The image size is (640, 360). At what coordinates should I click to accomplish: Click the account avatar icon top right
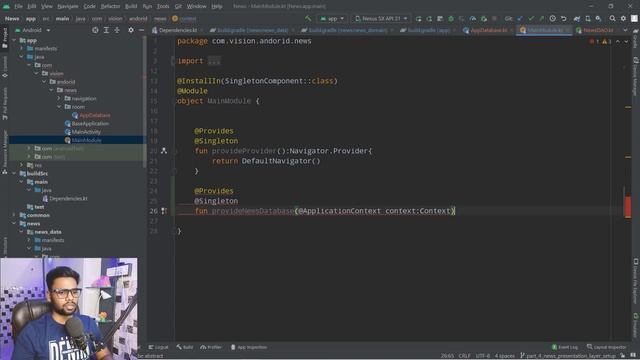pyautogui.click(x=634, y=18)
